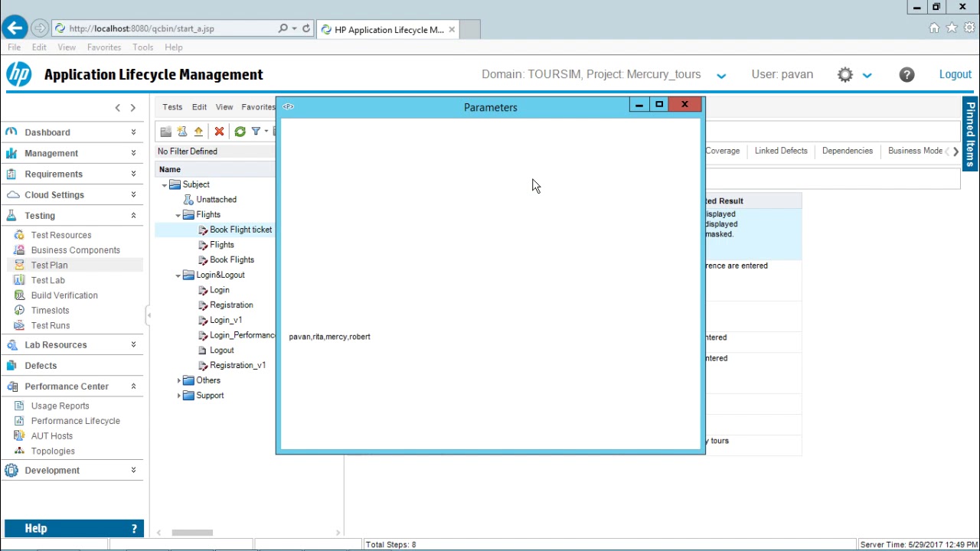Viewport: 980px width, 551px height.
Task: Click text 'pavan,rita,mercy,robert' in Parameters dialog
Action: coord(329,337)
